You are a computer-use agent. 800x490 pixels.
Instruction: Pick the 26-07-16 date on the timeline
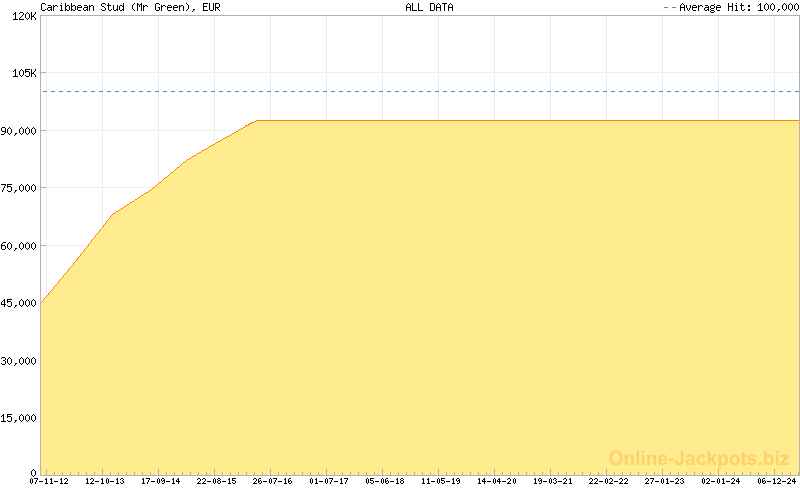[273, 481]
